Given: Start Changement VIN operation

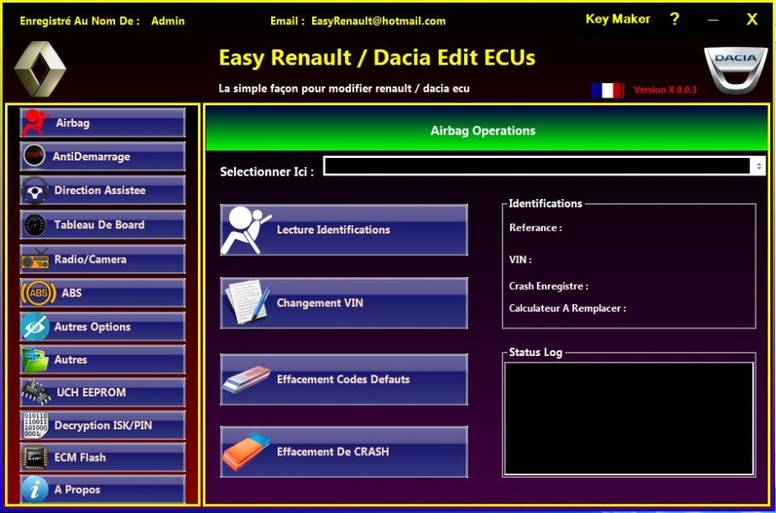Looking at the screenshot, I should tap(344, 303).
